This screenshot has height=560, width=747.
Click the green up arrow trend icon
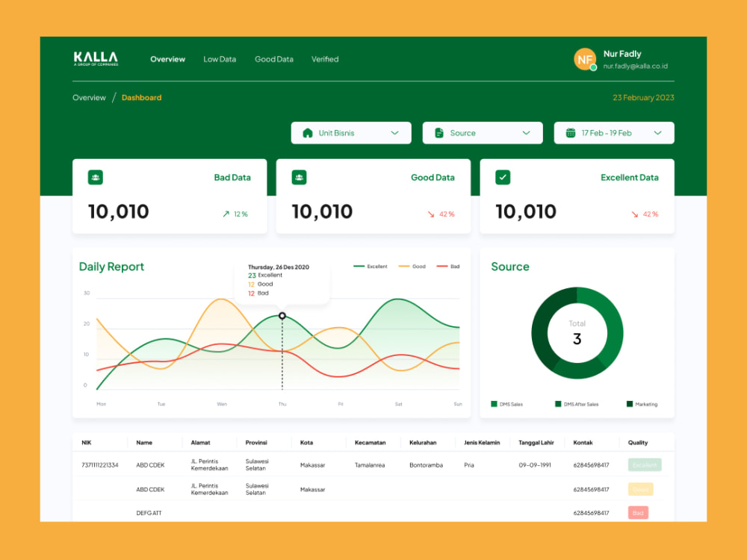226,214
